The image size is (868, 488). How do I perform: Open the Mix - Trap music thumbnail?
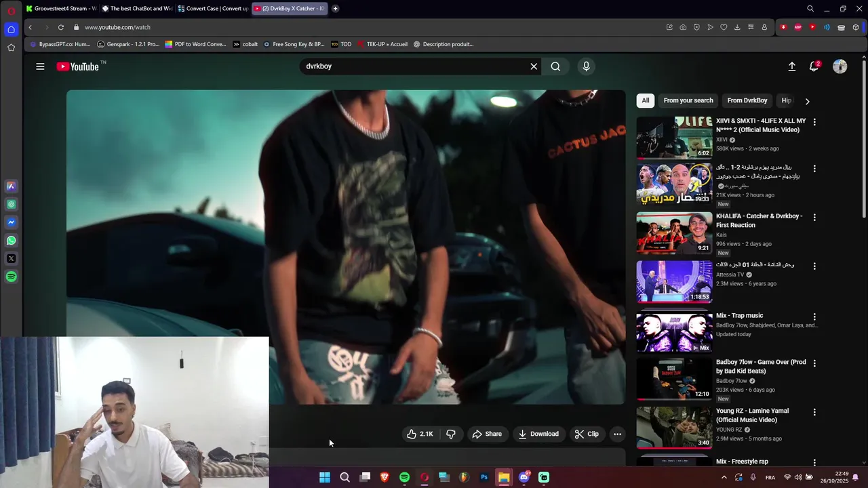(x=674, y=332)
